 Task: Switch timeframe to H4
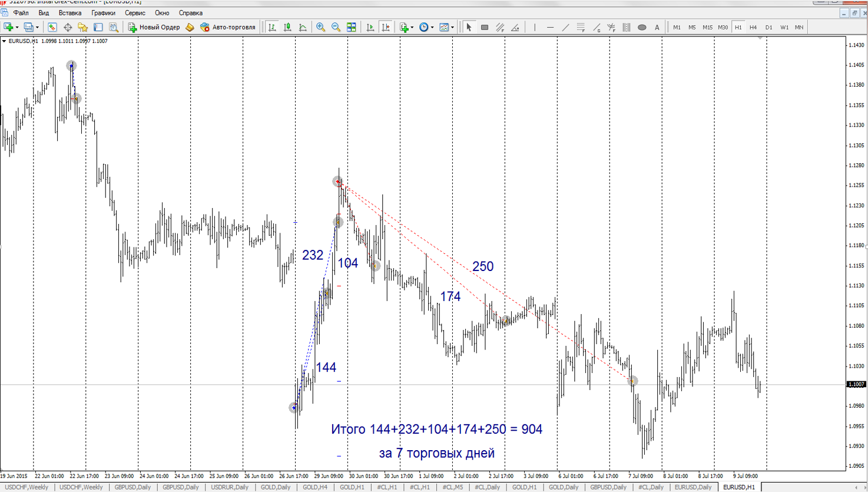tap(753, 27)
